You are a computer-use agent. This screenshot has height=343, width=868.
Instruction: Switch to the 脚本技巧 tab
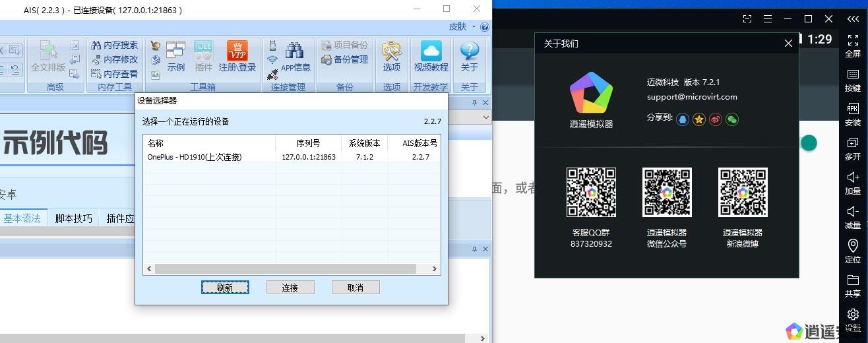(74, 218)
